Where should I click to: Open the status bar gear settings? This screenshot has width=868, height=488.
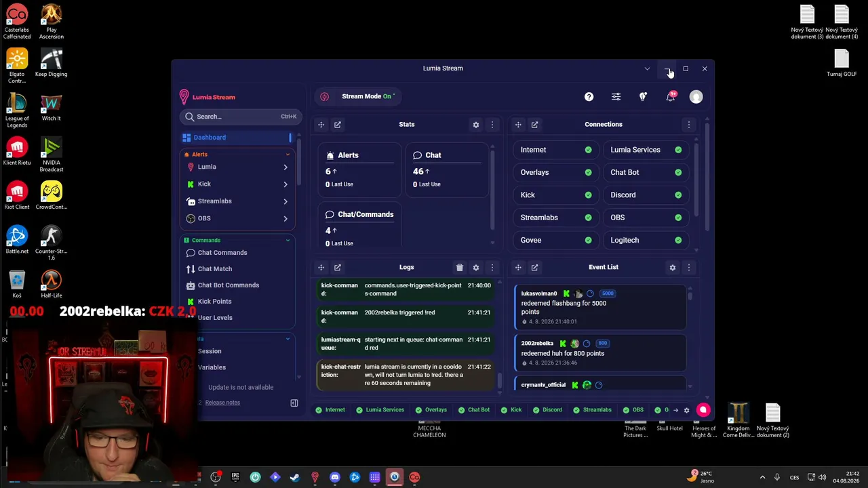point(686,410)
